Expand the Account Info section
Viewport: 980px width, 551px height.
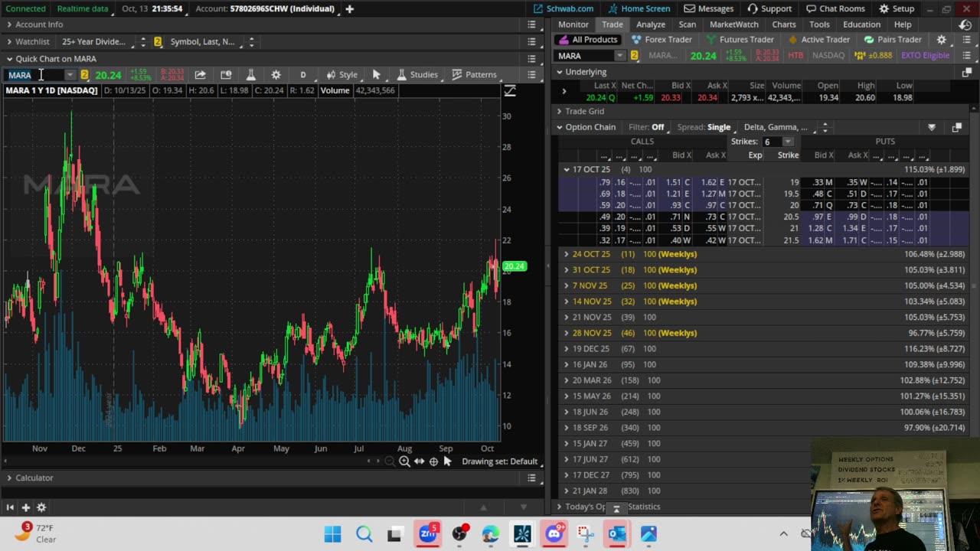9,24
